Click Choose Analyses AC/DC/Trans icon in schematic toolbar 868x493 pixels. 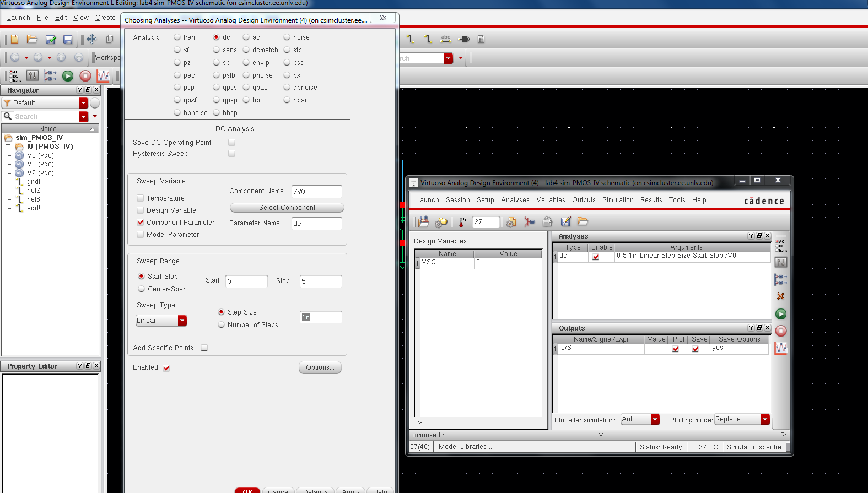pos(15,75)
